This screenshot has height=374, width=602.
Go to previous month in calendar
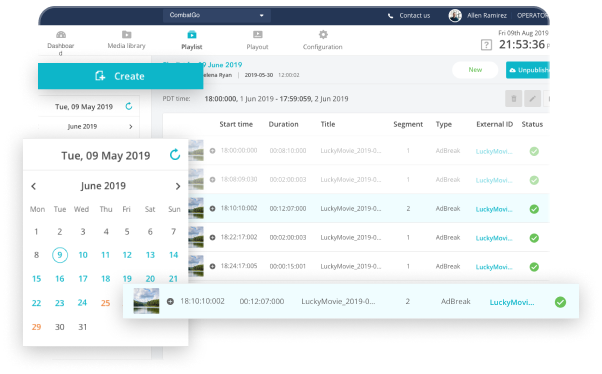tap(34, 186)
